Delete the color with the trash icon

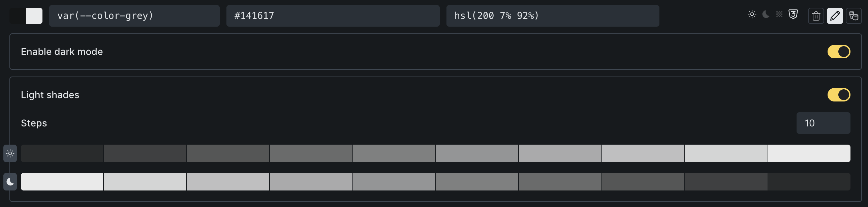pyautogui.click(x=816, y=16)
